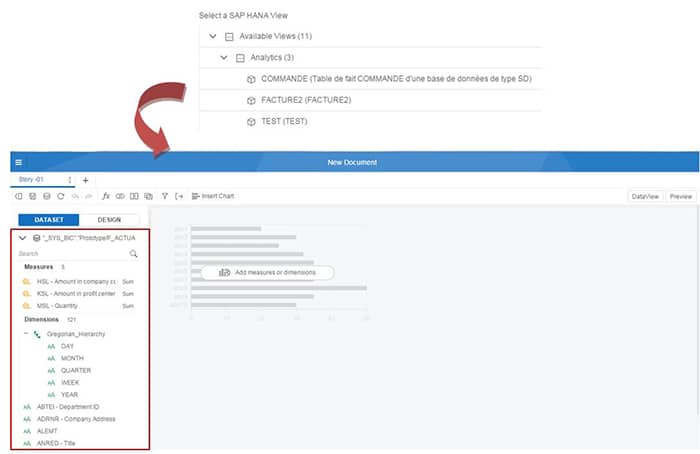
Task: Click the collapse side panel toolbar icon
Action: click(x=19, y=196)
